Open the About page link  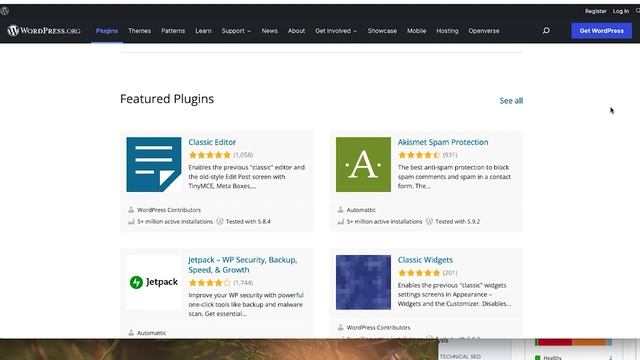(296, 31)
